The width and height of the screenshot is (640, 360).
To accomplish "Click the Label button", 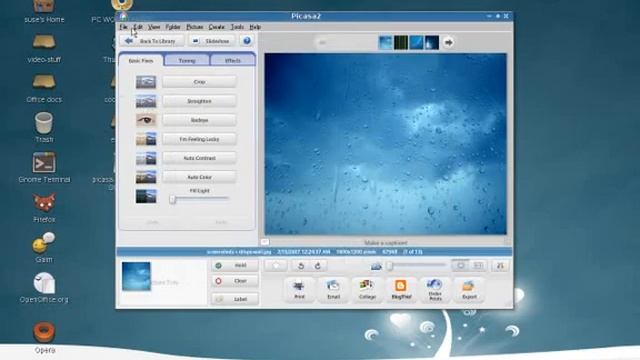I will tap(235, 299).
